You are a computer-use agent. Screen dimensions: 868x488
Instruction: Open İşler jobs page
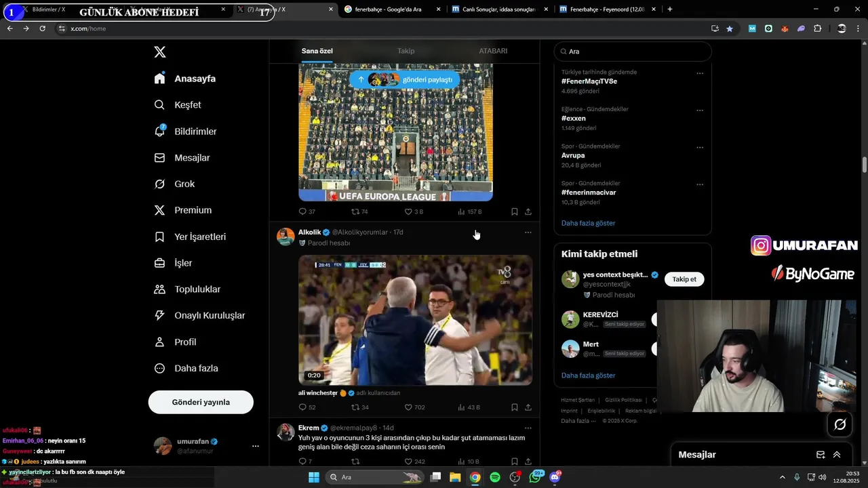(x=173, y=263)
